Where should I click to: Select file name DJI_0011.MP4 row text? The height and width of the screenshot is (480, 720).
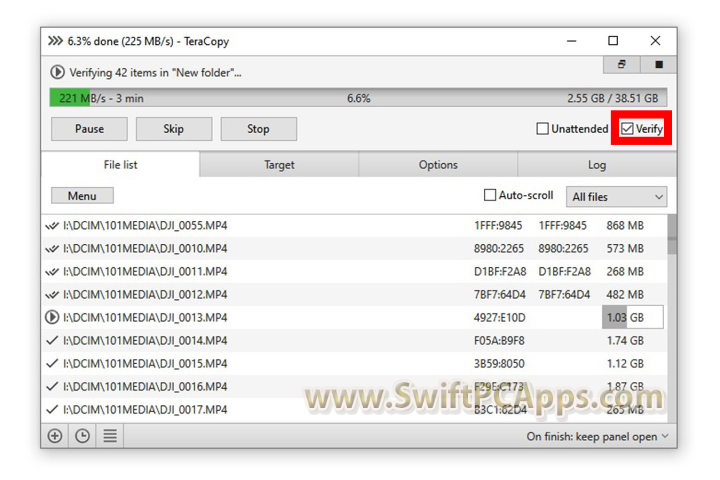click(x=145, y=271)
